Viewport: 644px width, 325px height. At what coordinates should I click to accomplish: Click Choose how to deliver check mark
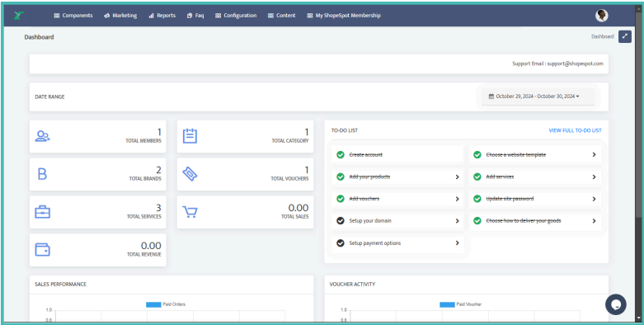point(477,221)
